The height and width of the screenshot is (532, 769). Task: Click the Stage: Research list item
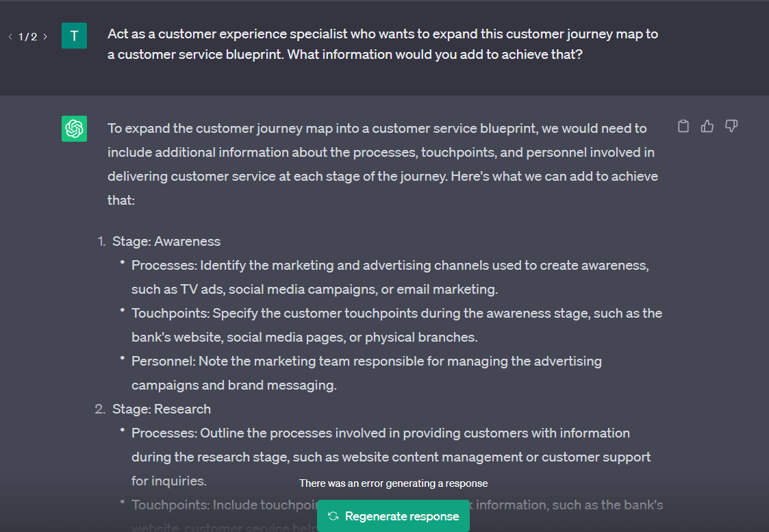coord(162,409)
